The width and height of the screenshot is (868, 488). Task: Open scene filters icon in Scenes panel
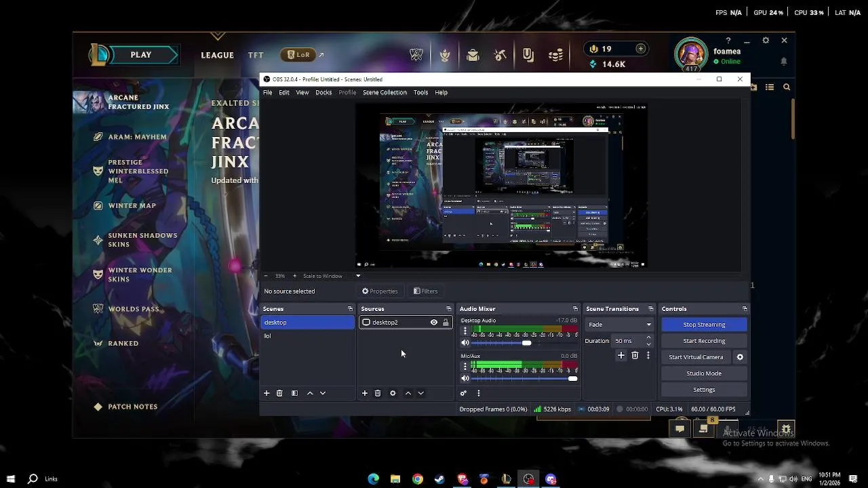pyautogui.click(x=294, y=393)
